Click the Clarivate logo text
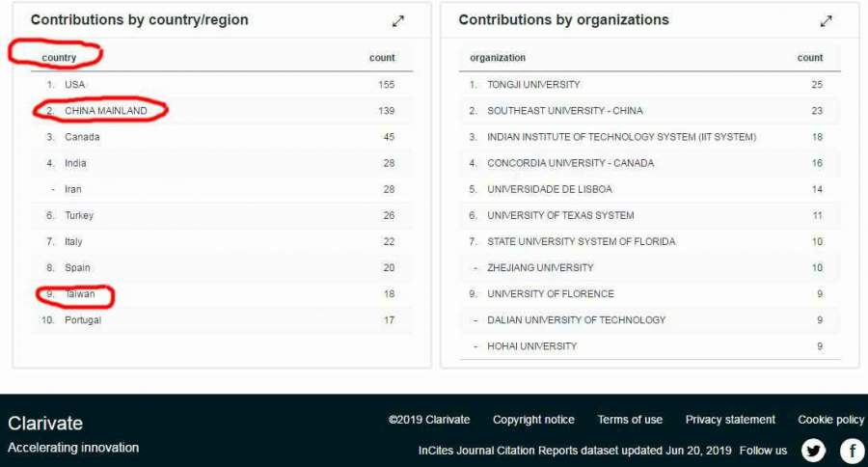 (x=45, y=424)
